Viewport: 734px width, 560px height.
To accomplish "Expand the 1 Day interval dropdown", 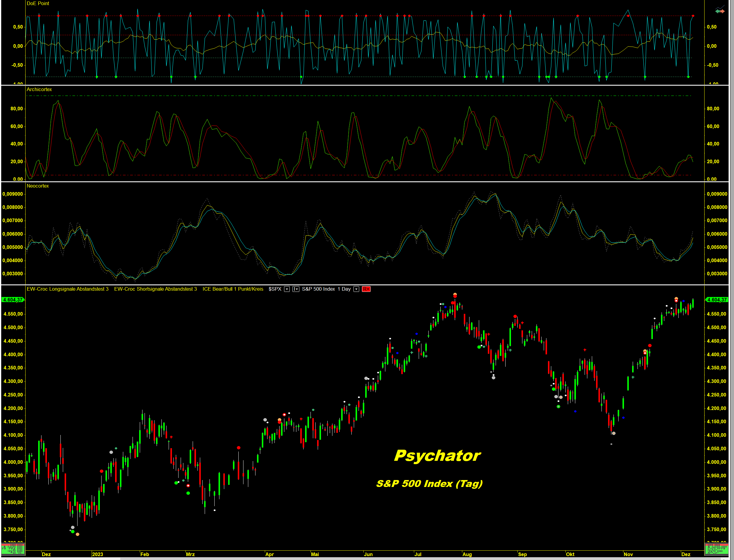I will (x=356, y=289).
